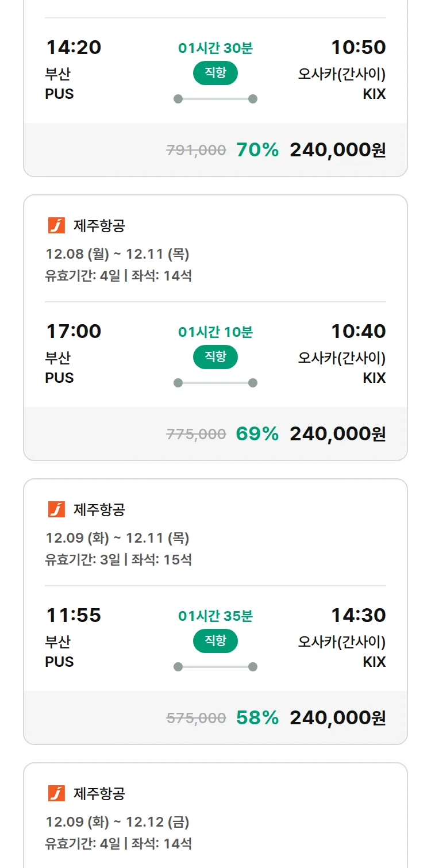Viewport: 431px width, 868px height.
Task: Click the Jeju Air logo on the 12.08–12.11 card
Action: click(56, 226)
